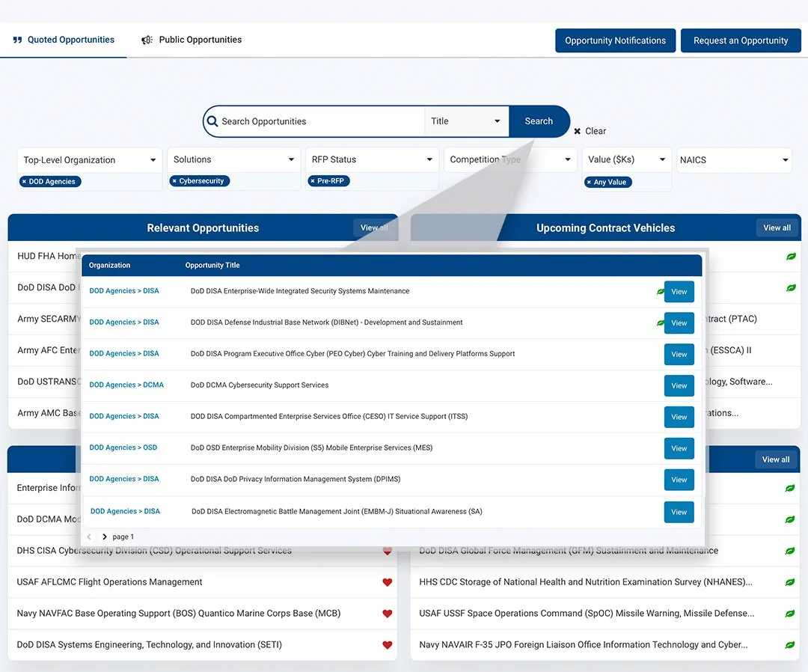Click View for Defense Industrial Base Network
The image size is (808, 672).
pyautogui.click(x=679, y=323)
